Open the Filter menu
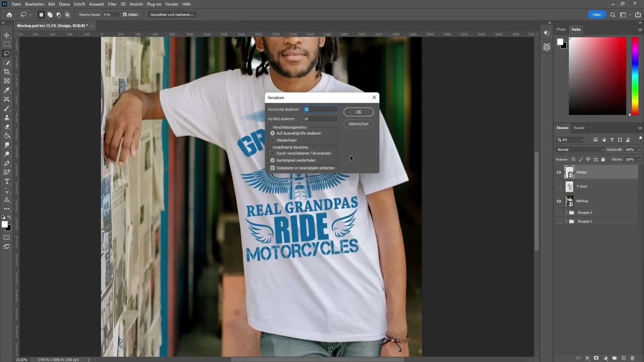The image size is (644, 362). (x=112, y=4)
